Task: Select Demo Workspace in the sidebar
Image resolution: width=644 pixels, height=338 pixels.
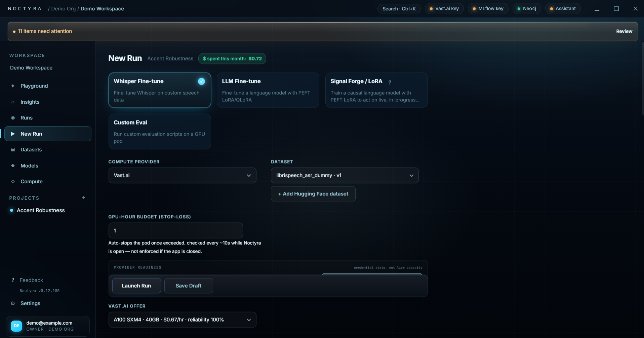Action: [x=31, y=68]
